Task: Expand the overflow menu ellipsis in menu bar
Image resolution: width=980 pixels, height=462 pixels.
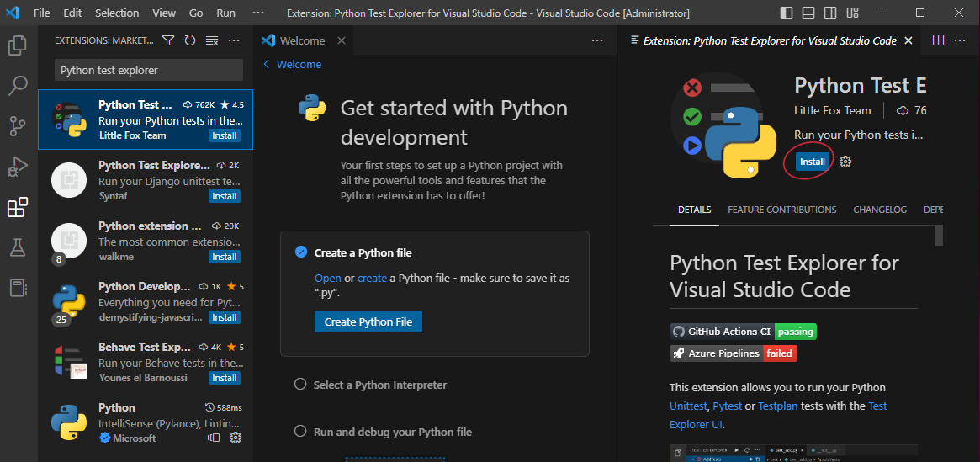Action: pos(257,13)
